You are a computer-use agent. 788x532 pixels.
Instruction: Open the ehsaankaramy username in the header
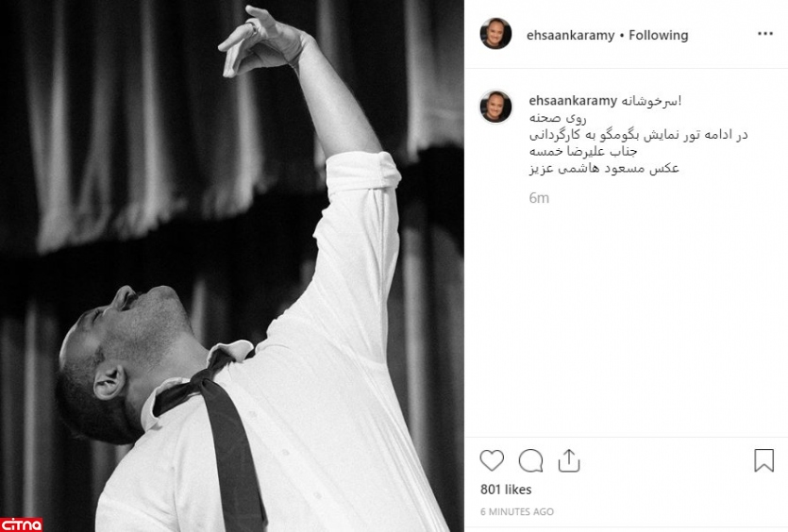[x=570, y=35]
